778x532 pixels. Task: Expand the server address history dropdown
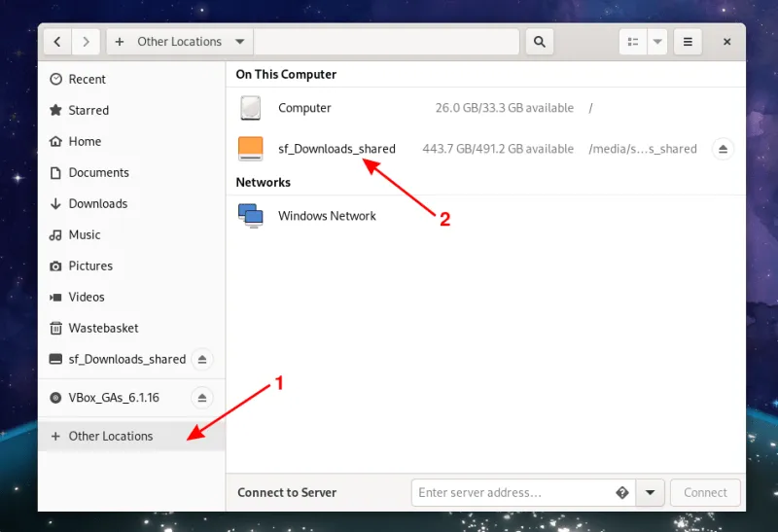pyautogui.click(x=650, y=493)
